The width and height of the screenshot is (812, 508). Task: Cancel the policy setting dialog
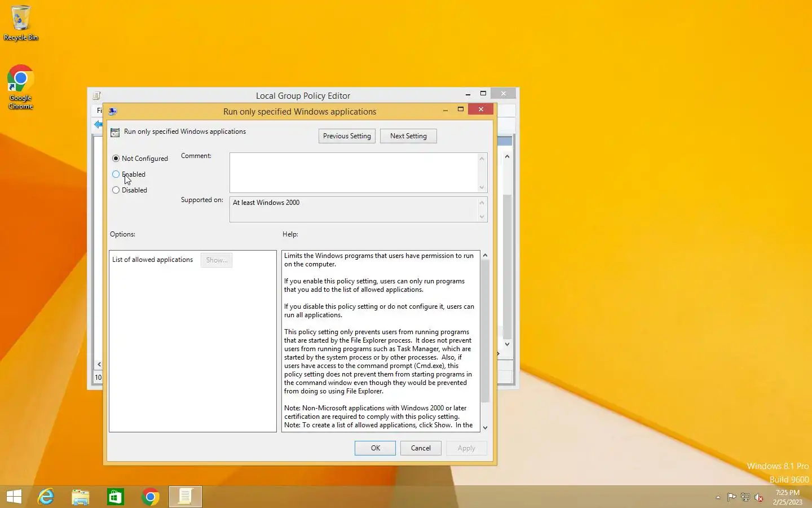421,448
